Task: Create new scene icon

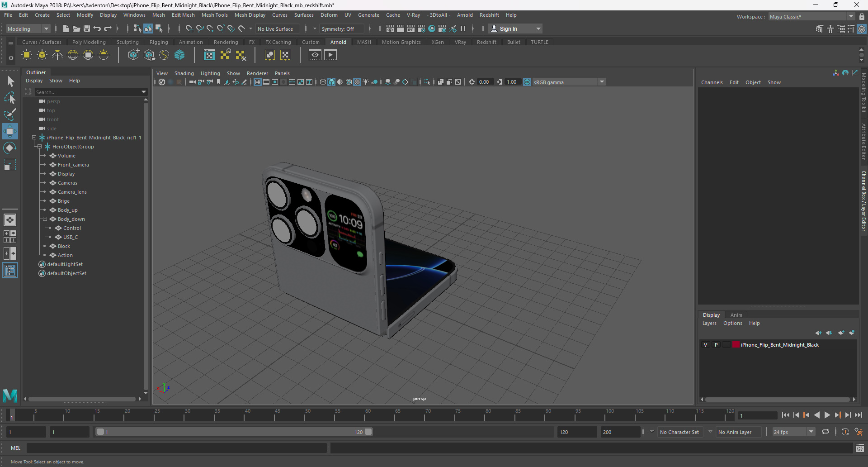Action: coord(66,29)
